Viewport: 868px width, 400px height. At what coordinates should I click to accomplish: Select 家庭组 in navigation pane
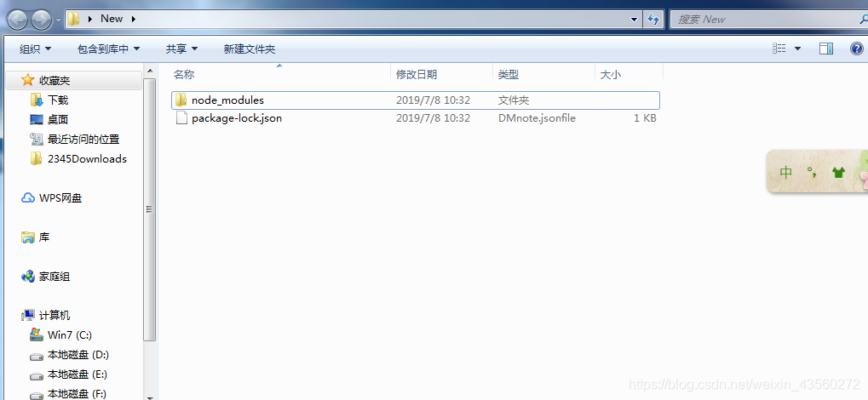55,277
